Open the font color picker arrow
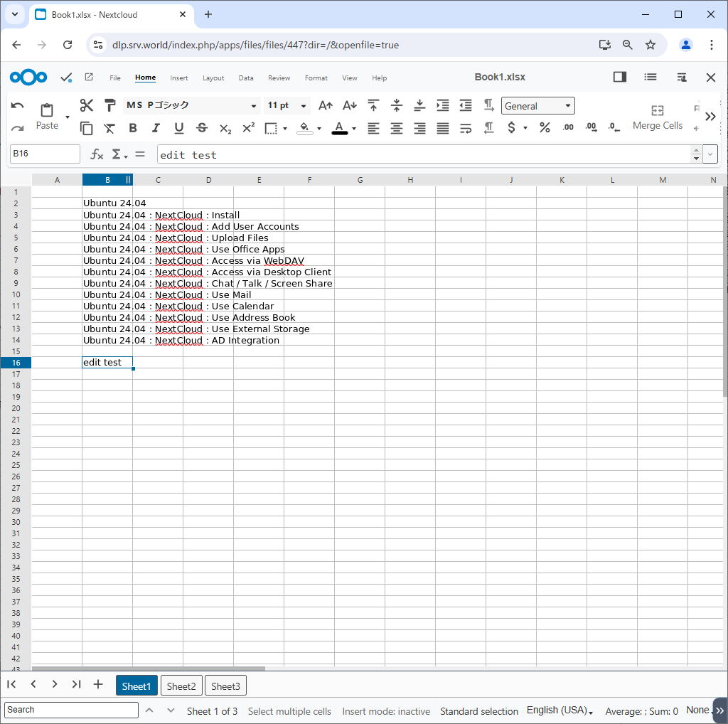 [x=354, y=128]
